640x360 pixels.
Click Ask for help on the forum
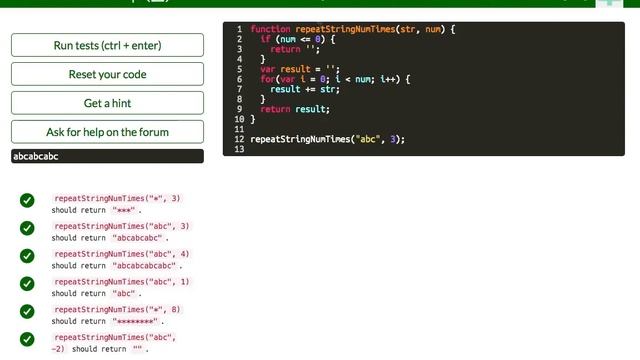pos(107,132)
